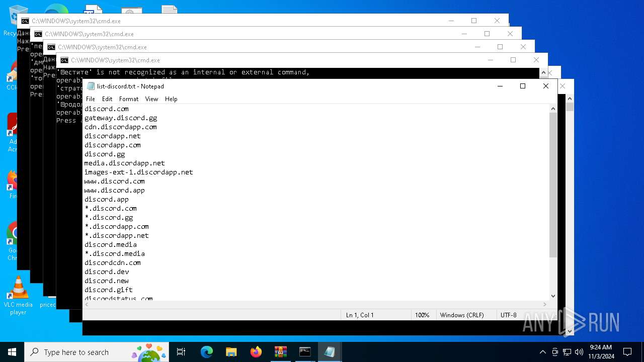Close the front cmd.exe window
The height and width of the screenshot is (362, 644).
(x=536, y=60)
